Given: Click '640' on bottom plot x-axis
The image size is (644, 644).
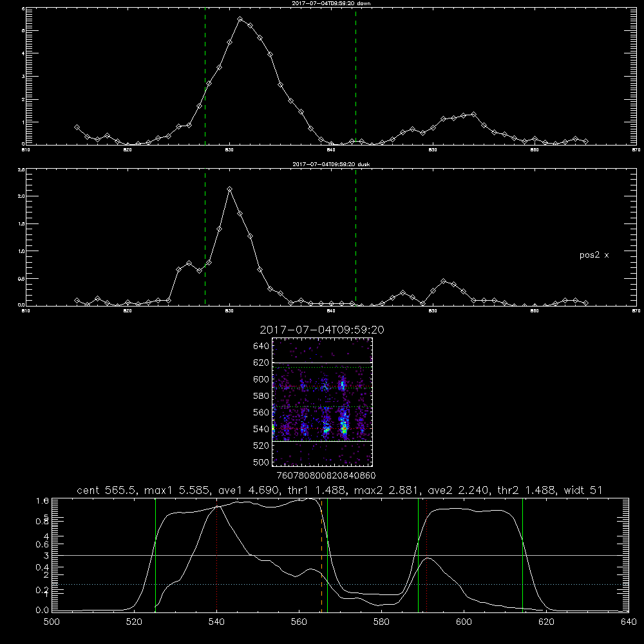Looking at the screenshot, I should [629, 622].
